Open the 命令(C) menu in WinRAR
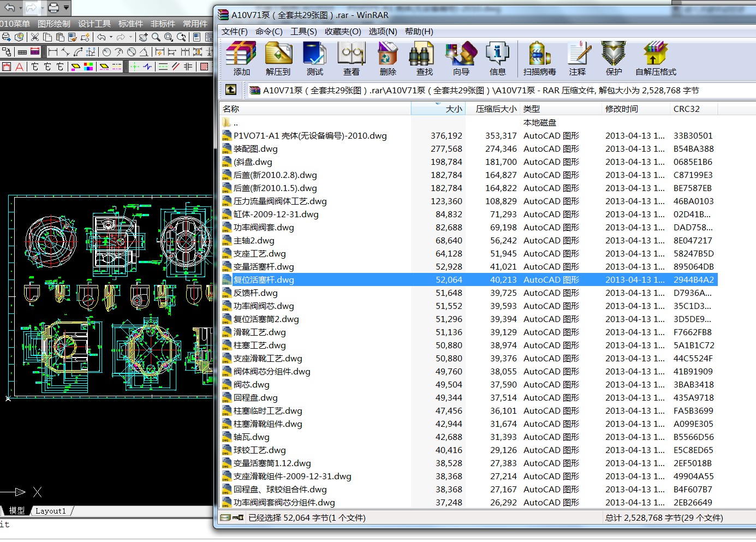The image size is (756, 542). click(269, 32)
